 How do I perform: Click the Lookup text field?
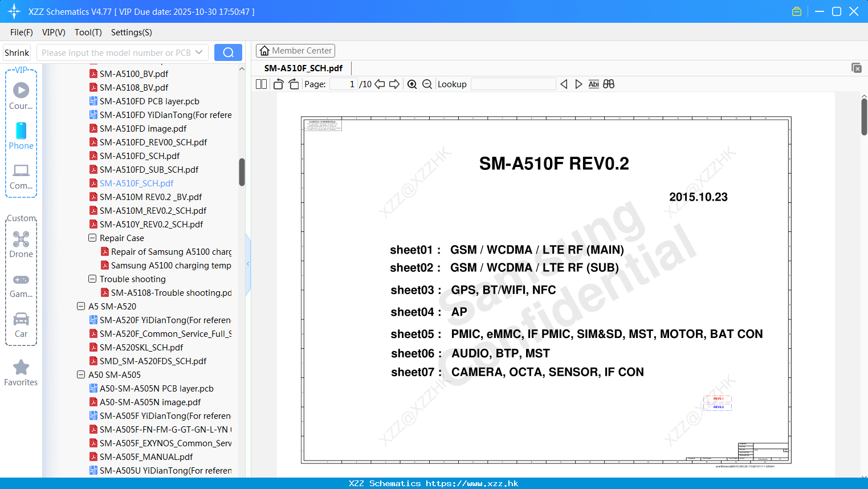coord(514,84)
